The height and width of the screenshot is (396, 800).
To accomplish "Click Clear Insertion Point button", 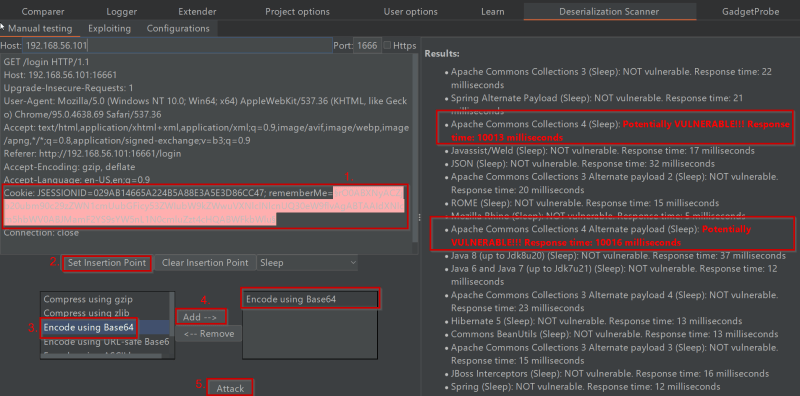I will [205, 263].
